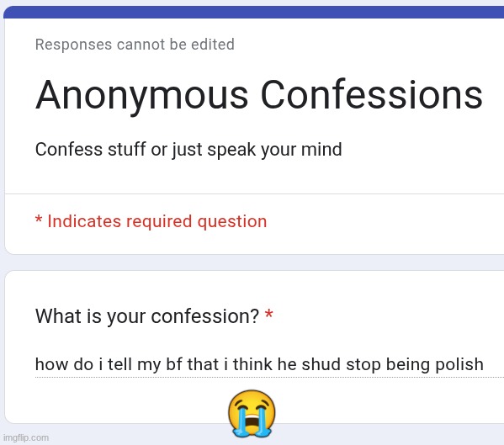Click the word "Confessions" in the title

click(372, 95)
